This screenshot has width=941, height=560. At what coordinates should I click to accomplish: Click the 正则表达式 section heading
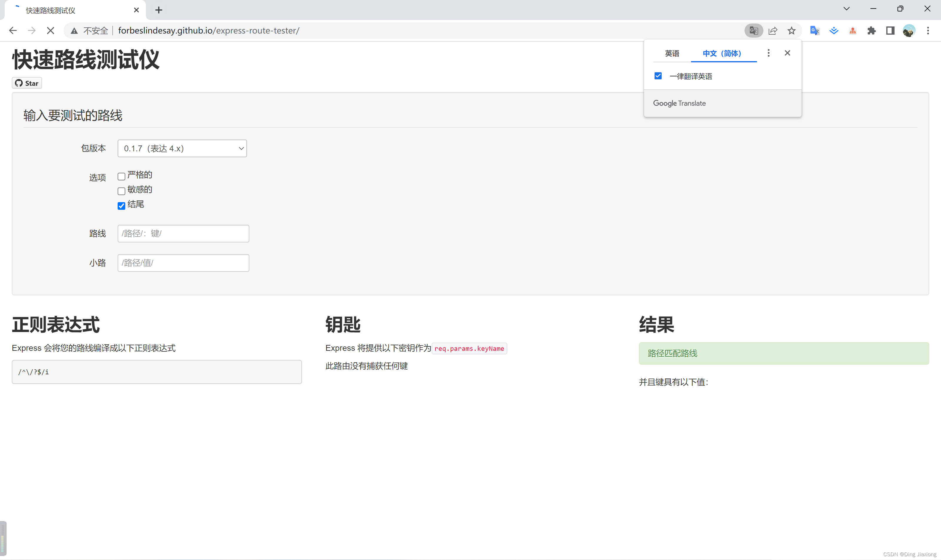[x=56, y=325]
